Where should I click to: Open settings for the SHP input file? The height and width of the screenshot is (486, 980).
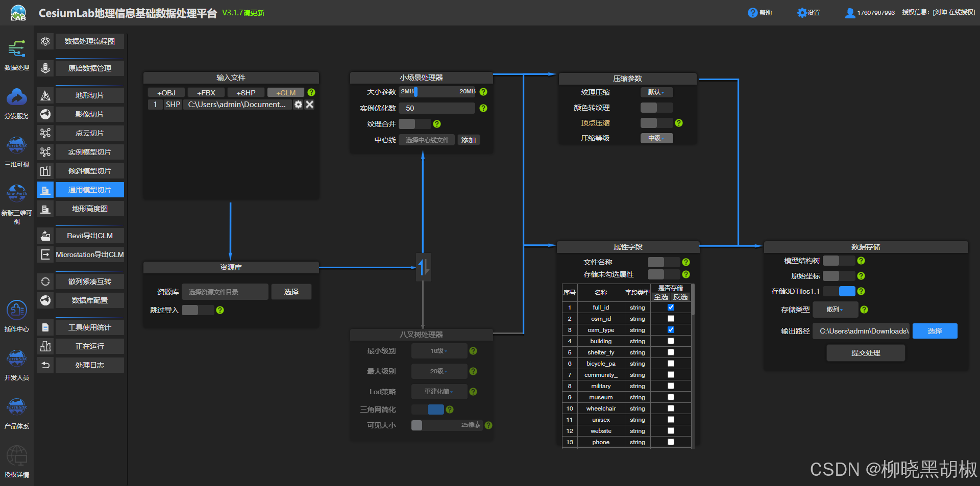(299, 105)
